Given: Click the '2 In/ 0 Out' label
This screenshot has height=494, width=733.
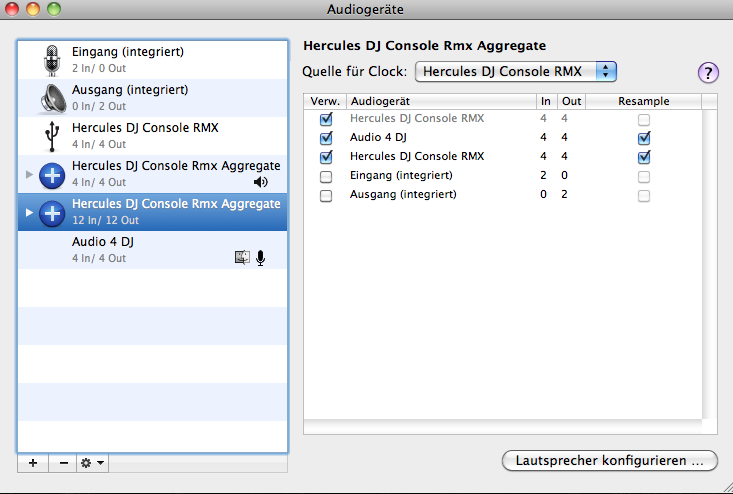Looking at the screenshot, I should coord(99,68).
